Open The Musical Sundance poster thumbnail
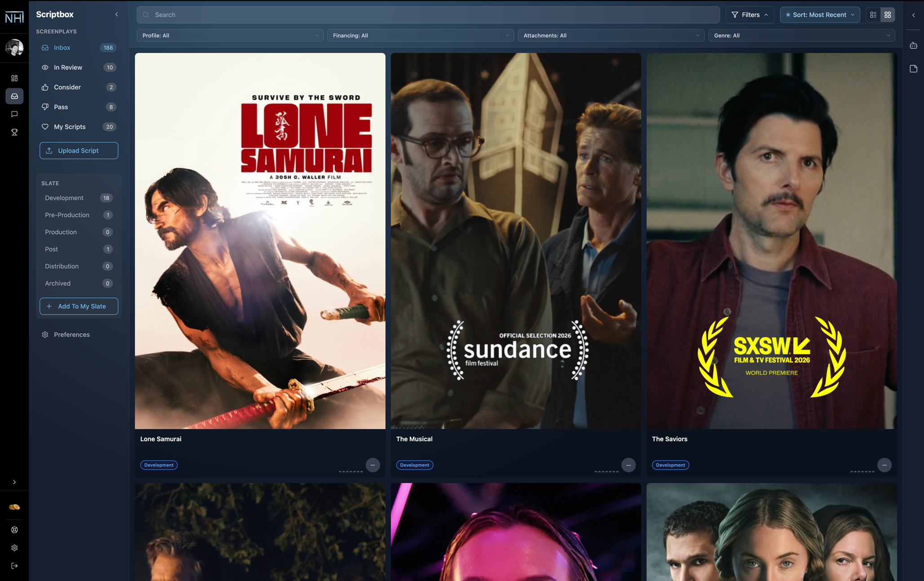This screenshot has height=581, width=924. 516,241
